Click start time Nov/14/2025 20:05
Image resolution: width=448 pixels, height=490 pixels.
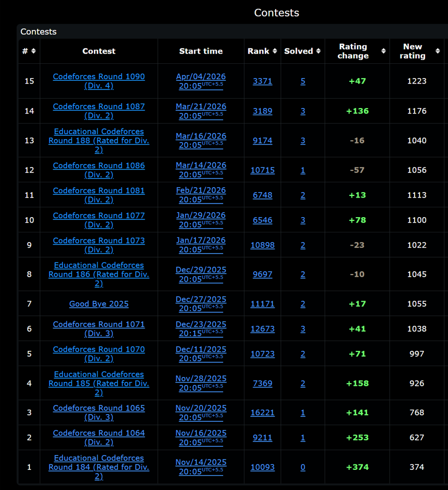coord(201,467)
